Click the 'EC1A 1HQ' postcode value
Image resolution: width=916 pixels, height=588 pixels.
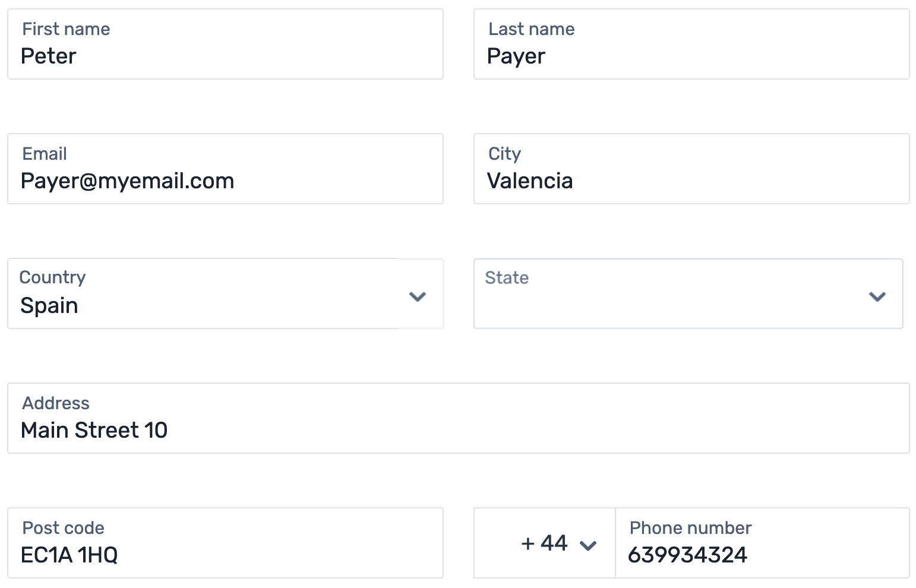69,555
